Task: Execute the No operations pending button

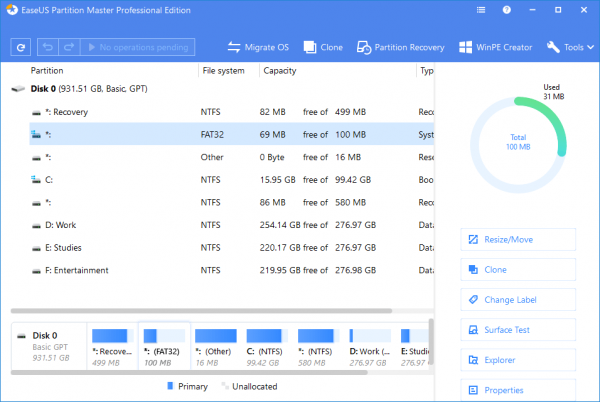Action: [x=138, y=47]
